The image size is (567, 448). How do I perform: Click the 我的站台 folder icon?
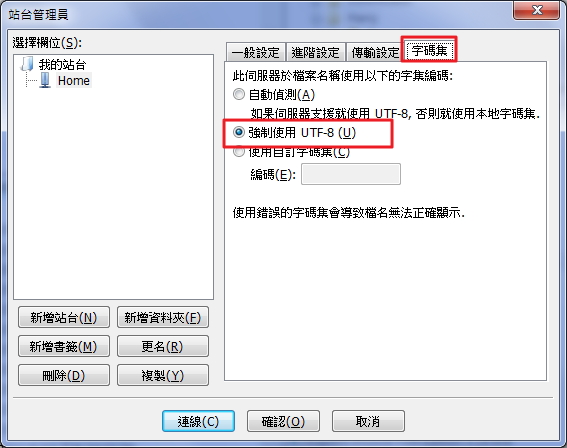tap(27, 64)
